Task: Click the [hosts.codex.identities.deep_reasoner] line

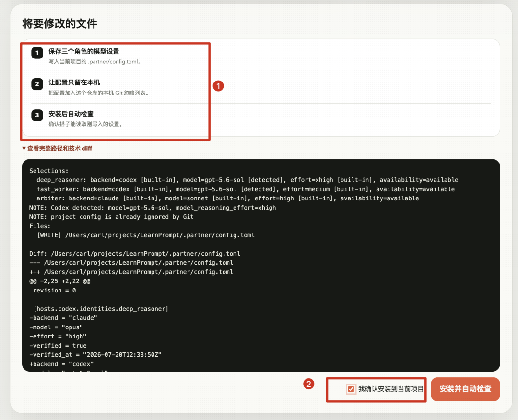Action: coord(101,309)
